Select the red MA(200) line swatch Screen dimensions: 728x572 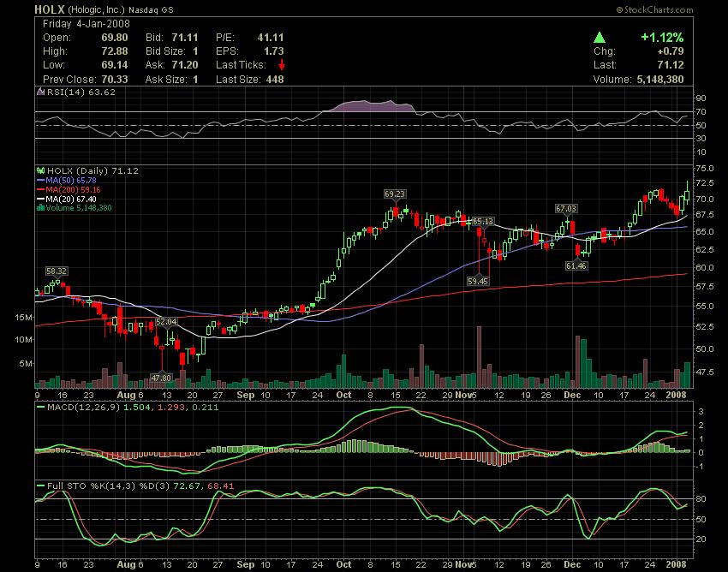[41, 190]
